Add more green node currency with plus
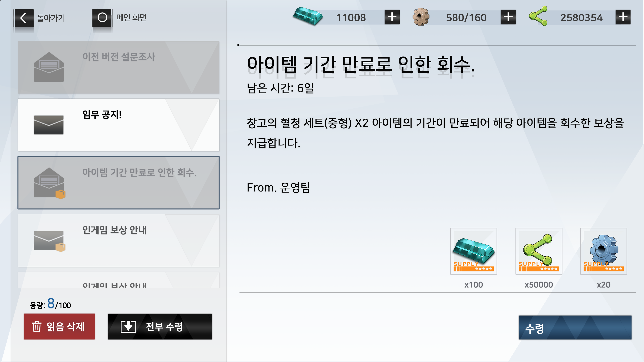The image size is (644, 362). tap(623, 17)
